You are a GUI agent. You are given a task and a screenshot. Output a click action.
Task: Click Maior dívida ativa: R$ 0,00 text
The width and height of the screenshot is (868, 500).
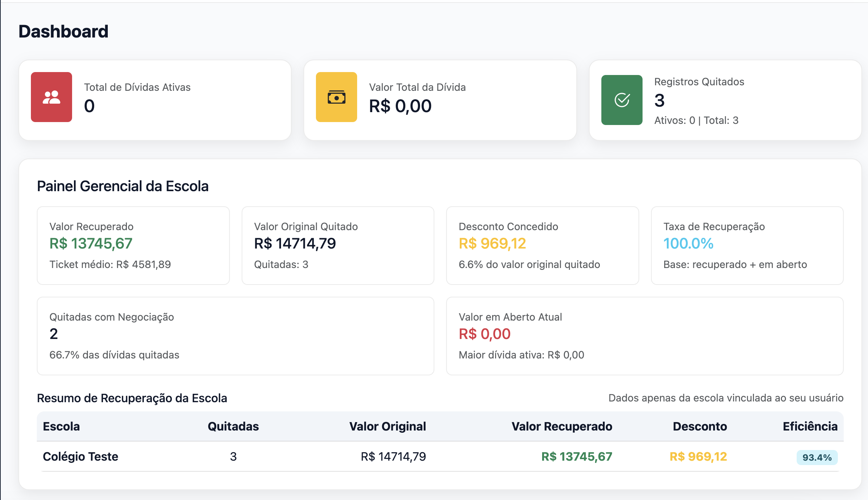[x=522, y=355]
